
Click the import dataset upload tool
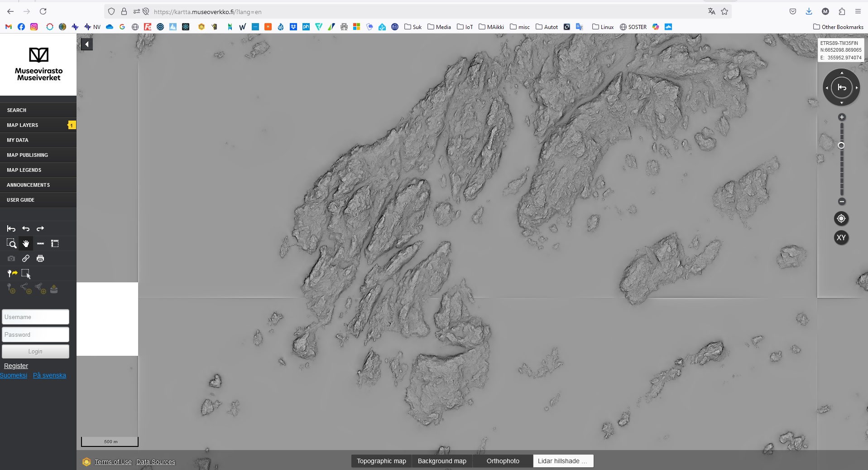pyautogui.click(x=54, y=289)
